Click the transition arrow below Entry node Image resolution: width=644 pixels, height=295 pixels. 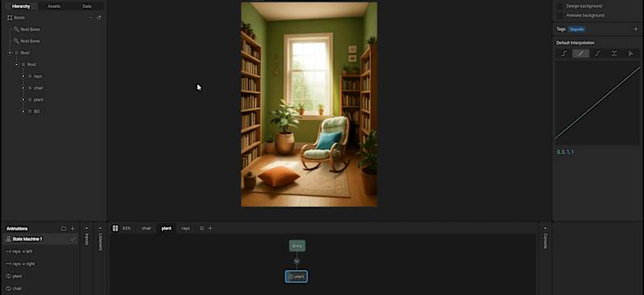point(296,261)
